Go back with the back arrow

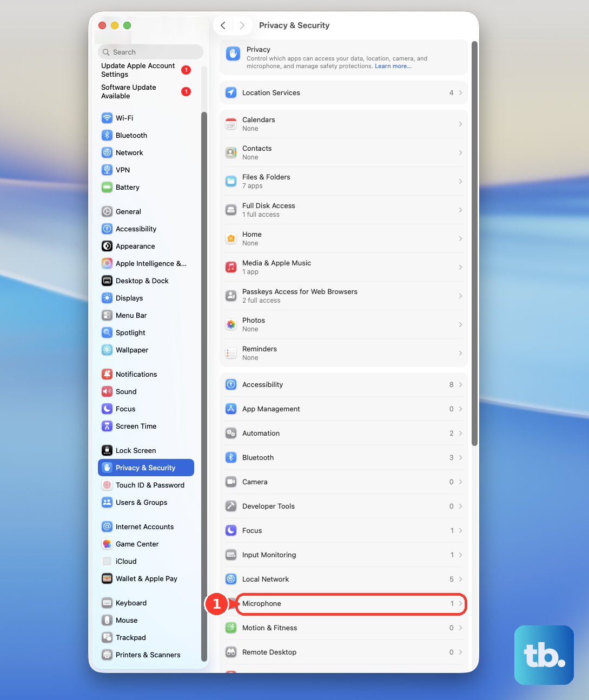pyautogui.click(x=223, y=25)
